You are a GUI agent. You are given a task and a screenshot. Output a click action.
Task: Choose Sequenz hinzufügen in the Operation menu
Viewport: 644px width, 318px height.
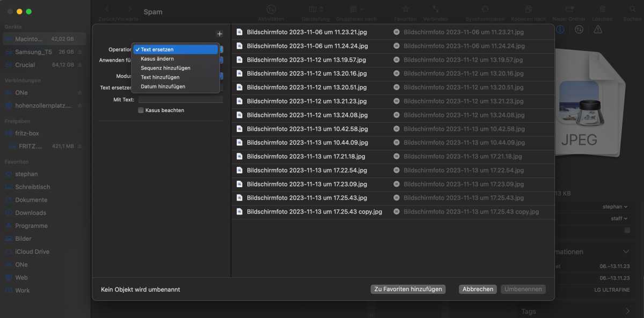click(x=175, y=68)
